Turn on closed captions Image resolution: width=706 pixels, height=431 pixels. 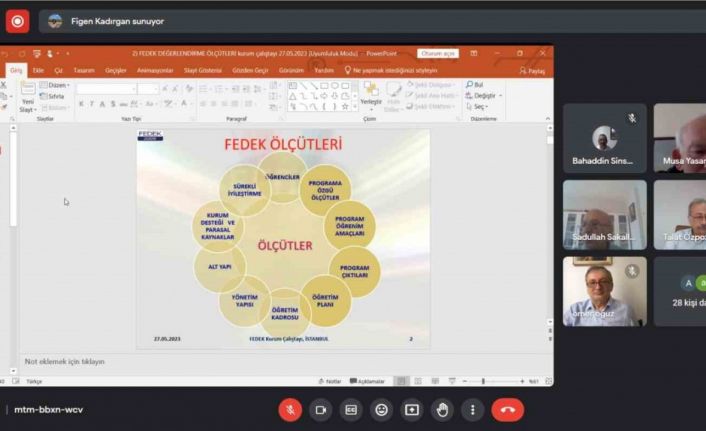click(351, 410)
